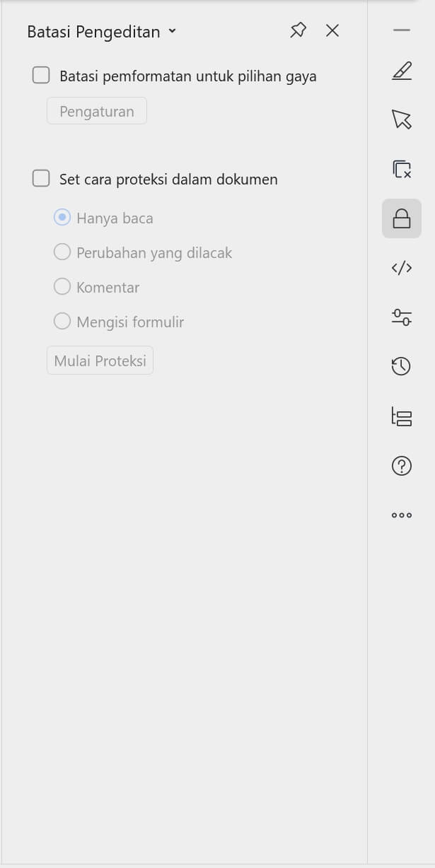Viewport: 435px width, 868px height.
Task: Confirm 'Hanya baca' is selected
Action: coord(62,218)
